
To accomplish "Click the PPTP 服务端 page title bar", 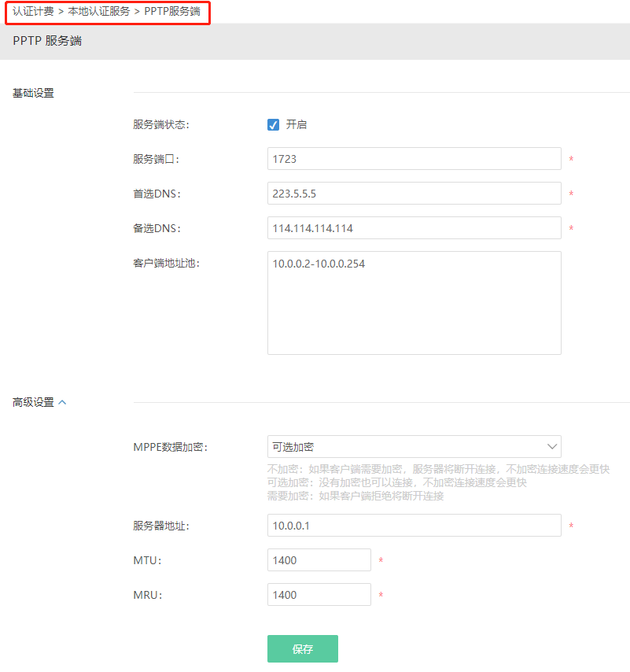I will pos(47,41).
